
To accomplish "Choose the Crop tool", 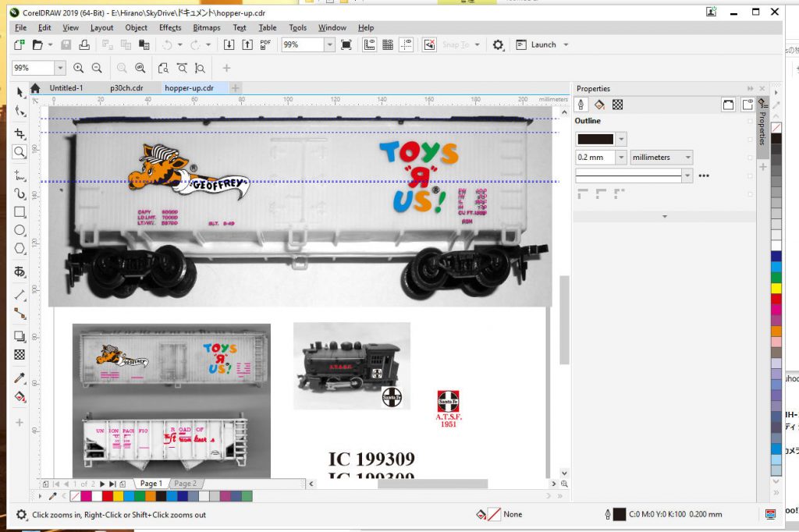I will (x=20, y=133).
